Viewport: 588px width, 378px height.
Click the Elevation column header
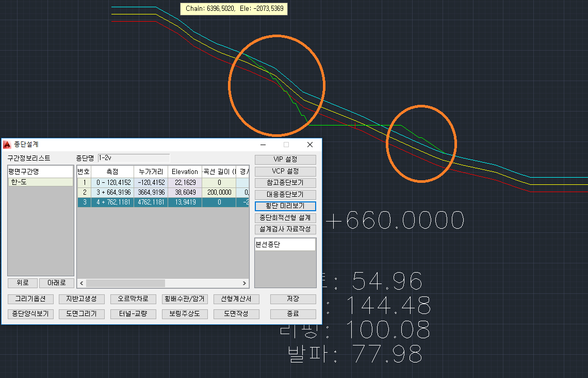click(185, 171)
